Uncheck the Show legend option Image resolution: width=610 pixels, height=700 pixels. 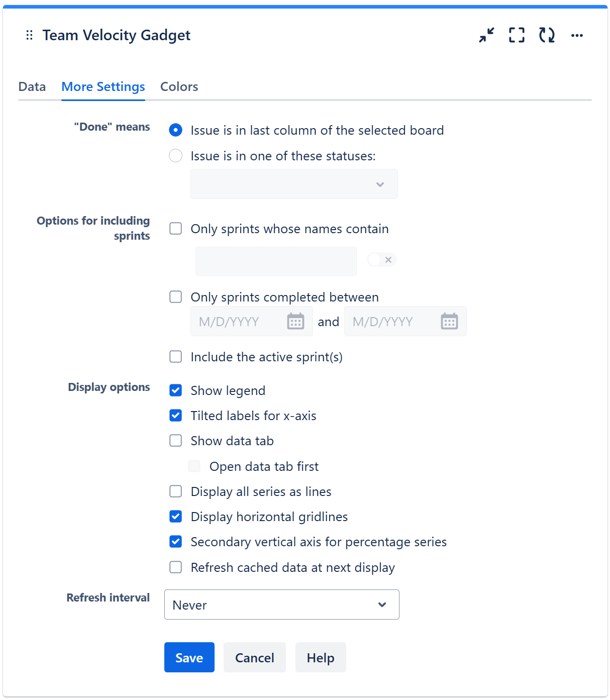[x=175, y=390]
